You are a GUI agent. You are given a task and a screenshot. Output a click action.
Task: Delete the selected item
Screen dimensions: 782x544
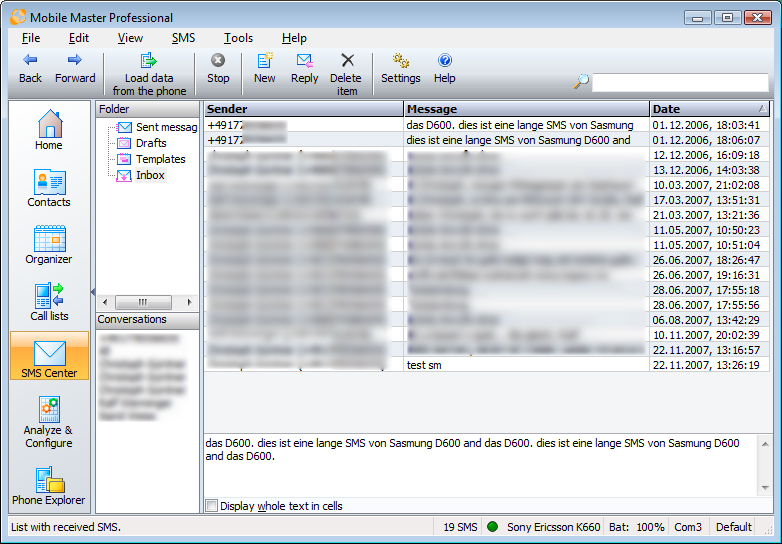[x=346, y=62]
